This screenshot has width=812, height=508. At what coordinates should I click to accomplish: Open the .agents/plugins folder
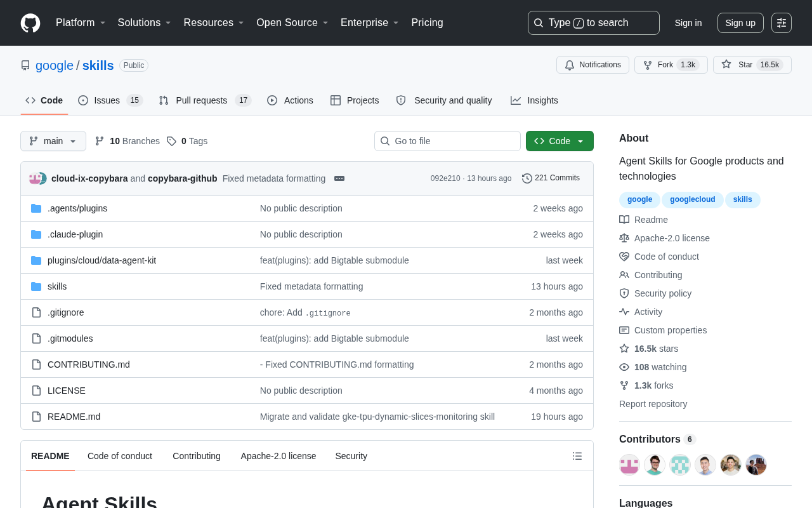tap(77, 208)
